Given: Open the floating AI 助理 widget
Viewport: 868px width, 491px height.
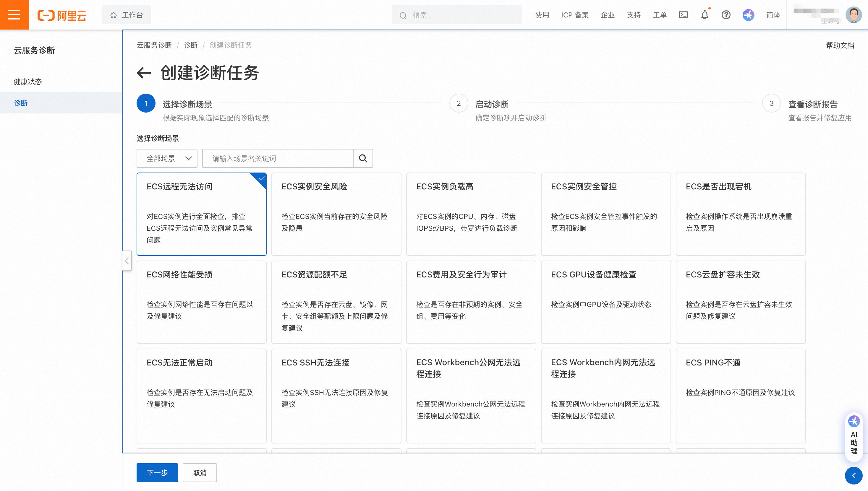Looking at the screenshot, I should pos(854,437).
